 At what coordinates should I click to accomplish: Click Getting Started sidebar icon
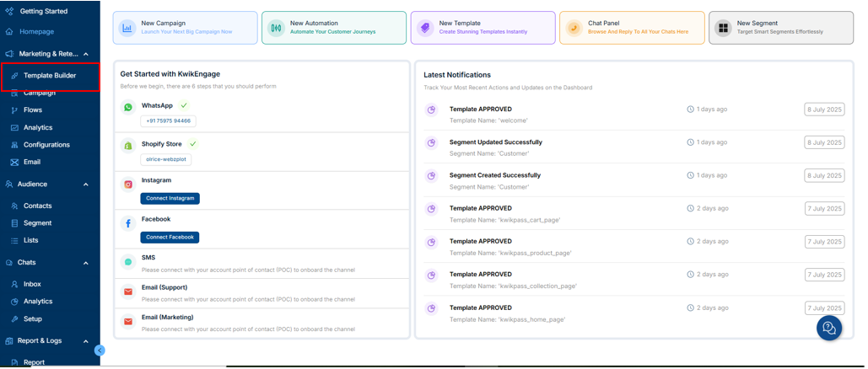coord(9,11)
